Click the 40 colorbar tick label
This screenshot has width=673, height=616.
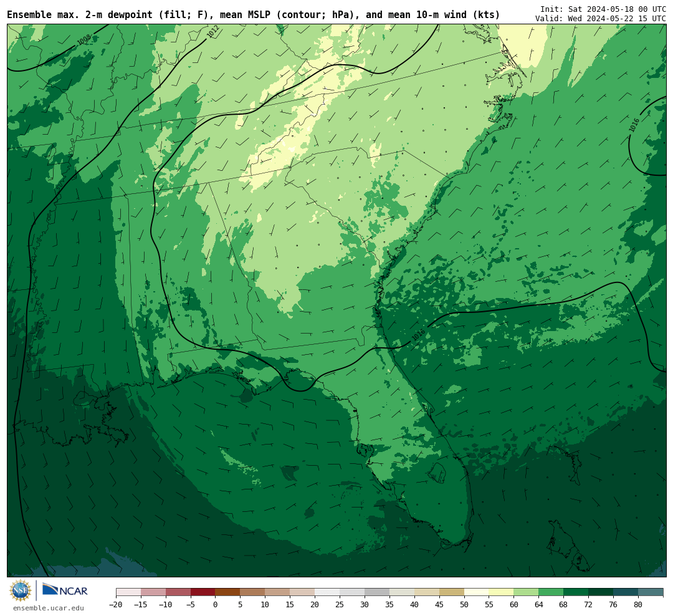tap(414, 605)
